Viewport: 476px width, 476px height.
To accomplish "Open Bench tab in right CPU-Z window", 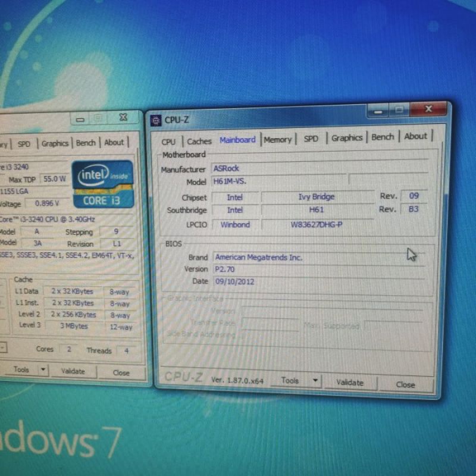I will coord(383,137).
